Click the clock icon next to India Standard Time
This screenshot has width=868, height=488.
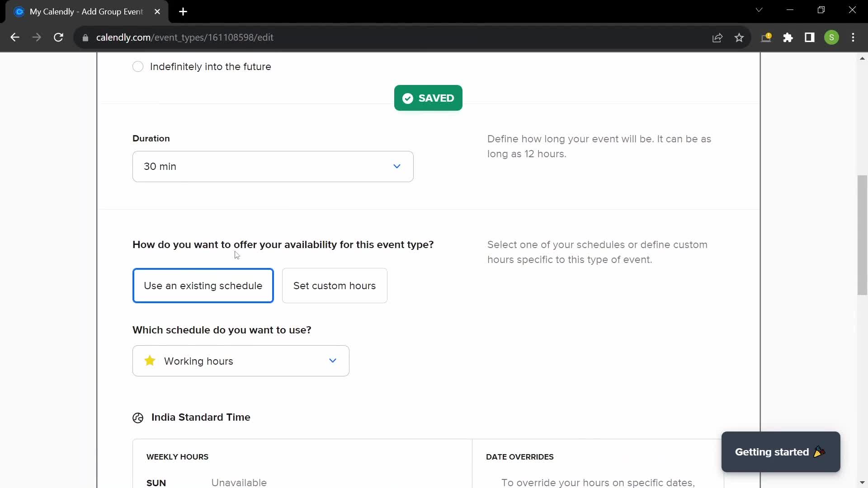[x=138, y=417]
